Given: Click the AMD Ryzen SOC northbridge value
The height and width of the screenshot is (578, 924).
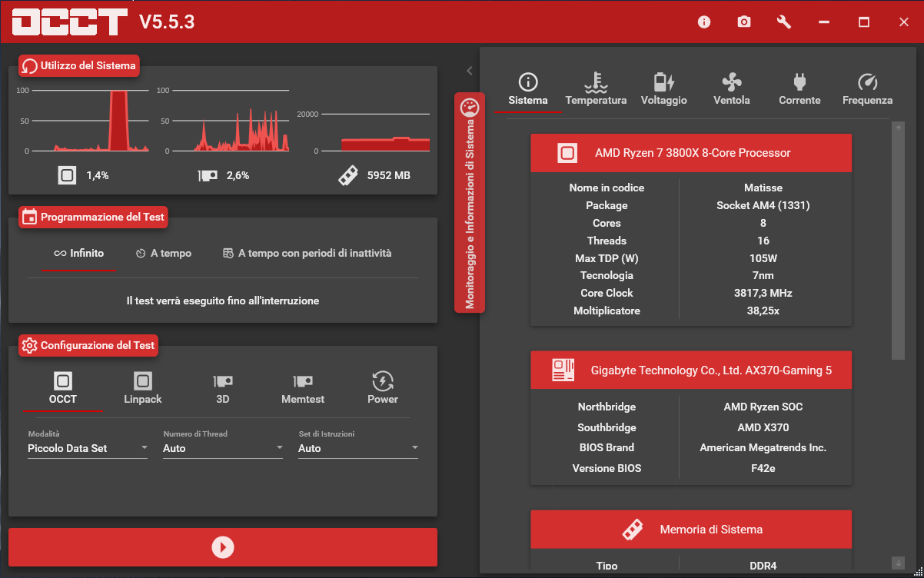Looking at the screenshot, I should pyautogui.click(x=763, y=407).
